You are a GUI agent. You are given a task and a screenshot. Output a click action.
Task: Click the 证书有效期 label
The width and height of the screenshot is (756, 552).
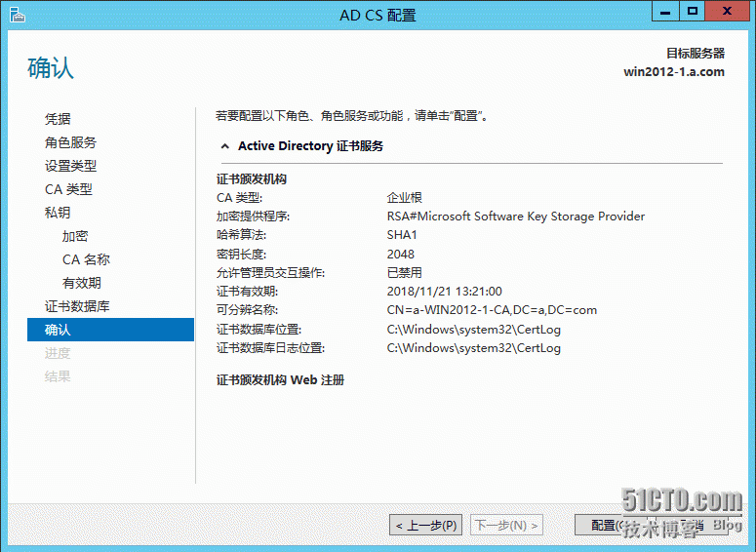pyautogui.click(x=248, y=292)
